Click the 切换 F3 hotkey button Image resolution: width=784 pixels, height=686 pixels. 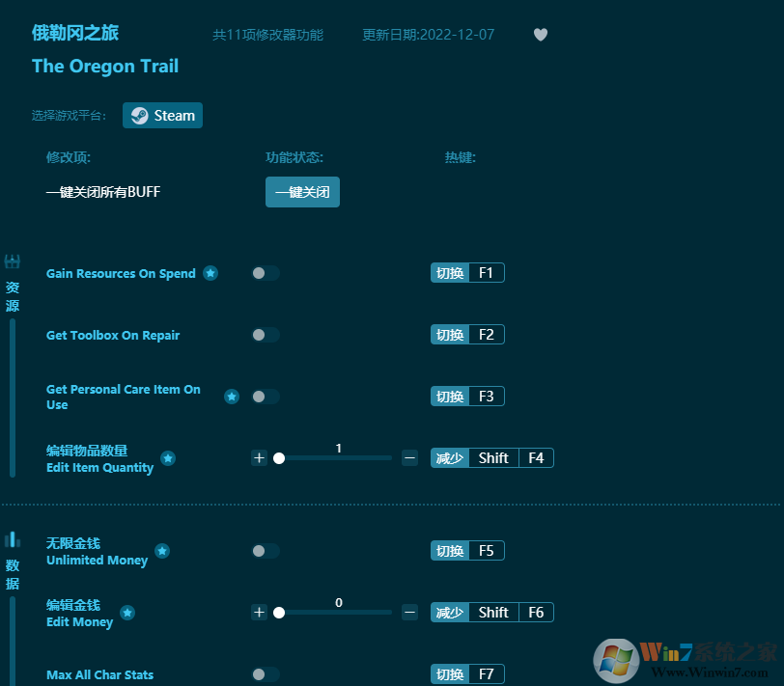pos(467,397)
